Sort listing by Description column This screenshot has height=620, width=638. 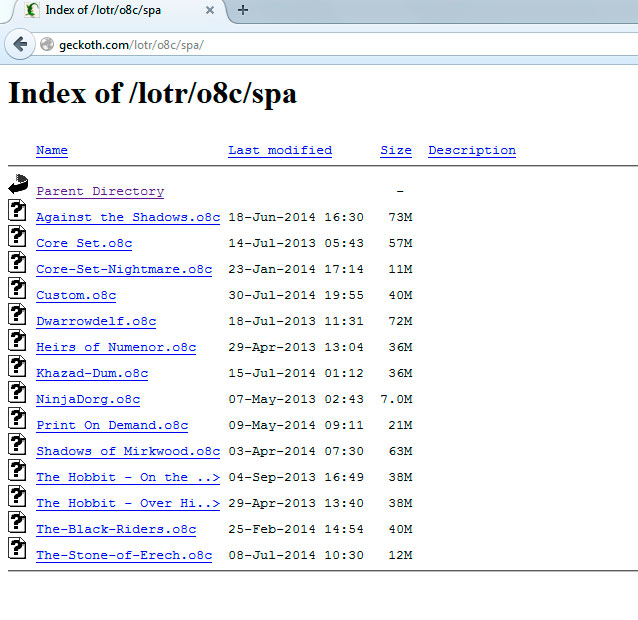pyautogui.click(x=472, y=150)
